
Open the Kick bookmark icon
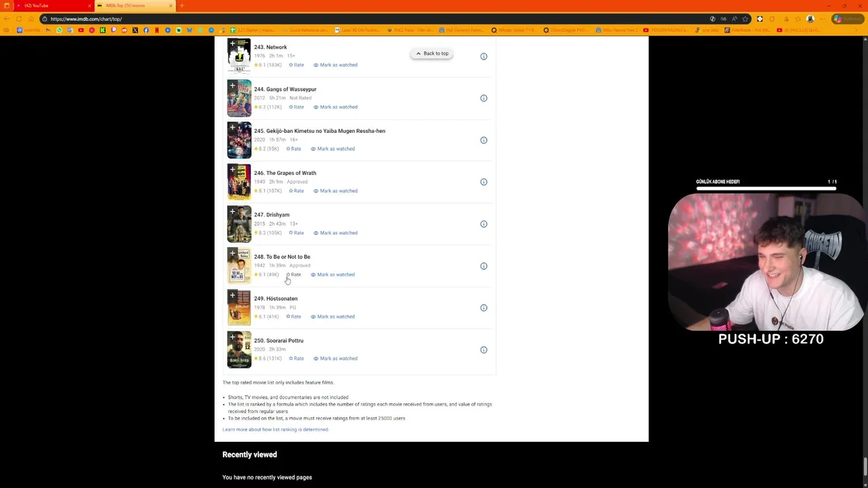102,30
